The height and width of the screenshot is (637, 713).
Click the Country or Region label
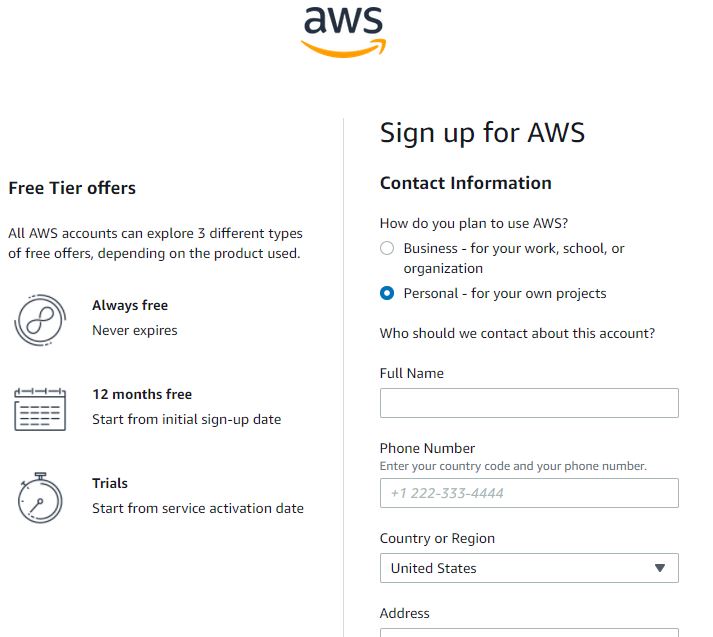pos(437,538)
